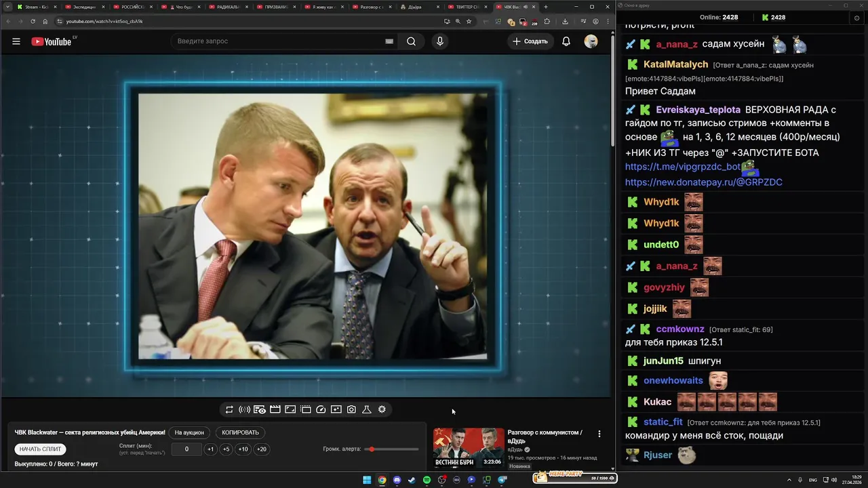
Task: Click username ccmkownz in chat
Action: (x=680, y=329)
